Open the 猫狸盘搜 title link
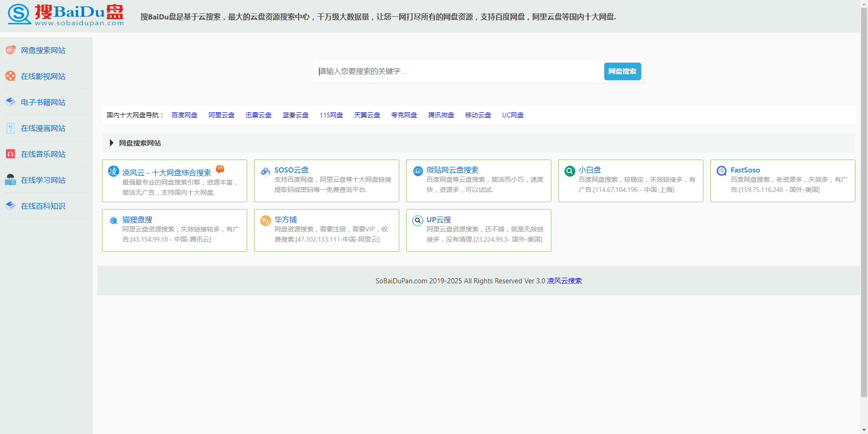This screenshot has height=434, width=868. (137, 220)
